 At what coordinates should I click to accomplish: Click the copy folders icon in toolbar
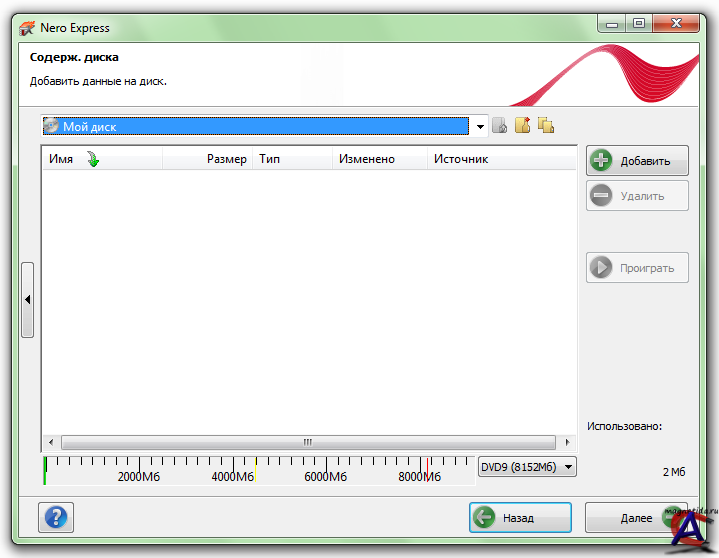coord(546,126)
